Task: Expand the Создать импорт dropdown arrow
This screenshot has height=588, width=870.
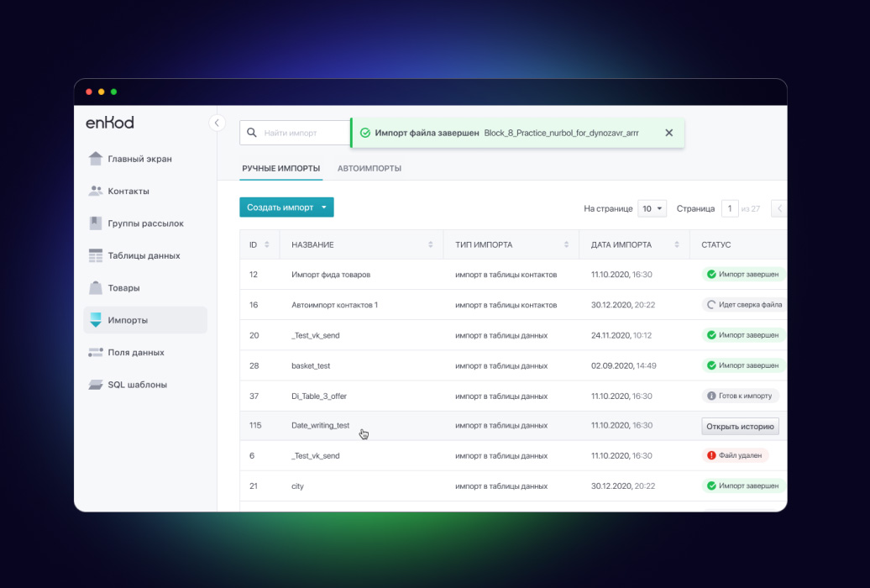Action: (x=323, y=206)
